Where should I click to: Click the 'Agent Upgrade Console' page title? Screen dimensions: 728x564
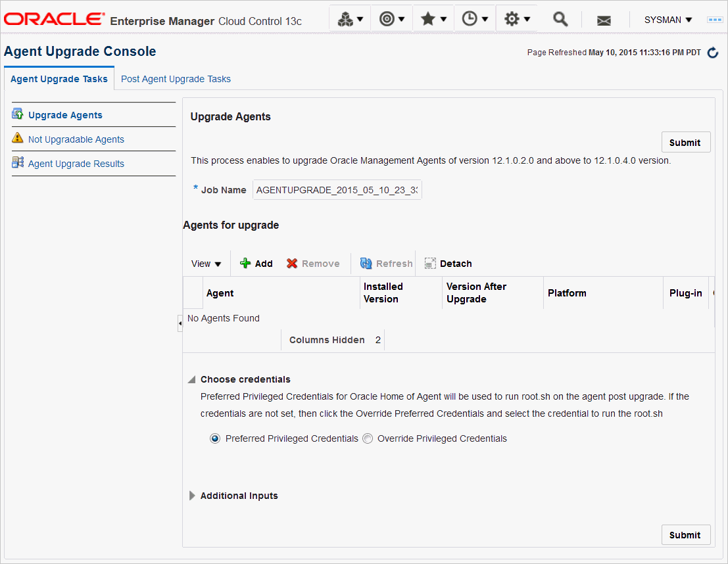coord(80,51)
